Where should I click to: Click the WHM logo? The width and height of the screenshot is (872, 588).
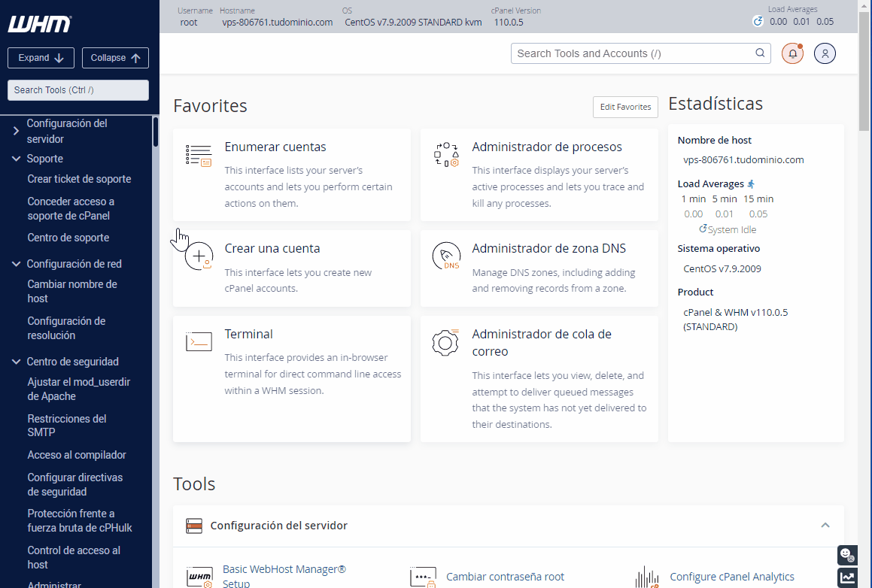(x=39, y=24)
